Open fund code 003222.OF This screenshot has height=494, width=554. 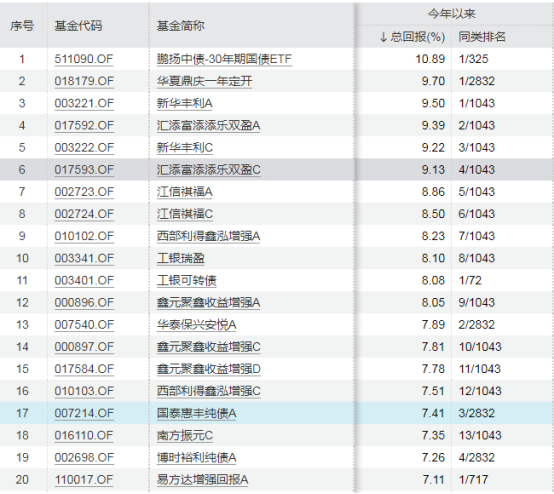tap(84, 147)
